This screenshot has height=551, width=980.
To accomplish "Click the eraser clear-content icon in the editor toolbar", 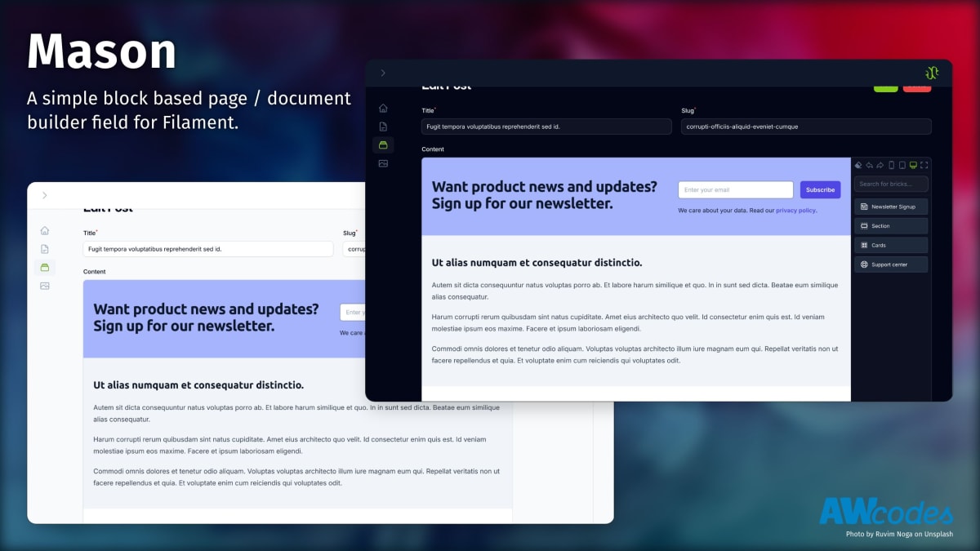I will pos(859,165).
